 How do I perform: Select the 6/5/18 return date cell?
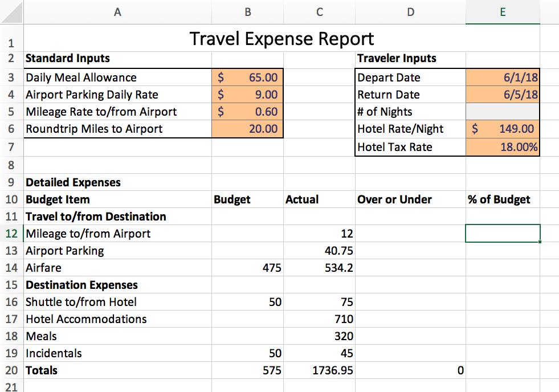(503, 95)
